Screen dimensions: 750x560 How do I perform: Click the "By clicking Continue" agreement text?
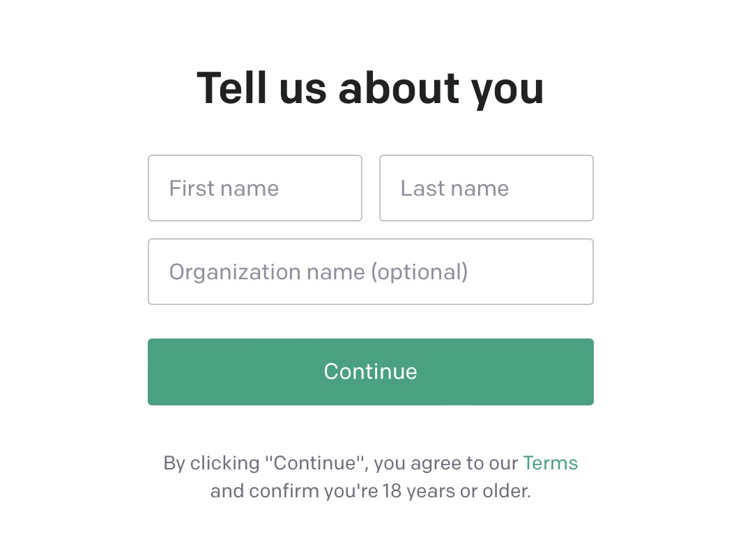tap(340, 463)
